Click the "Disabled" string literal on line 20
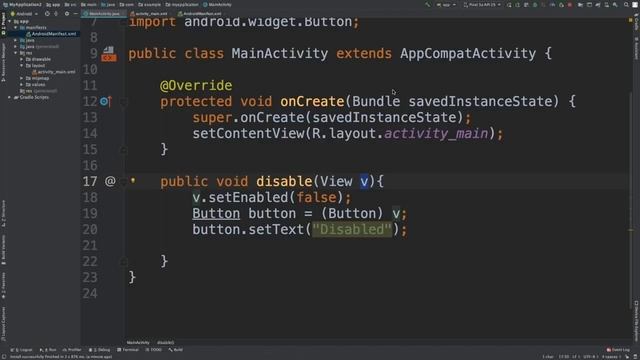 352,229
